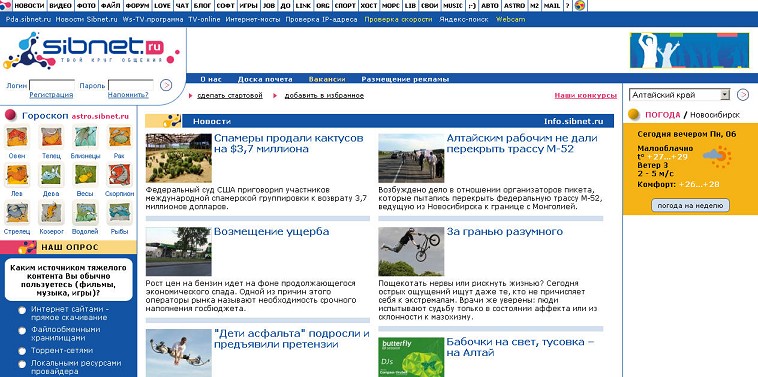Image resolution: width=758 pixels, height=377 pixels.
Task: Select radio Файлообменными хранилищами
Action: point(22,331)
